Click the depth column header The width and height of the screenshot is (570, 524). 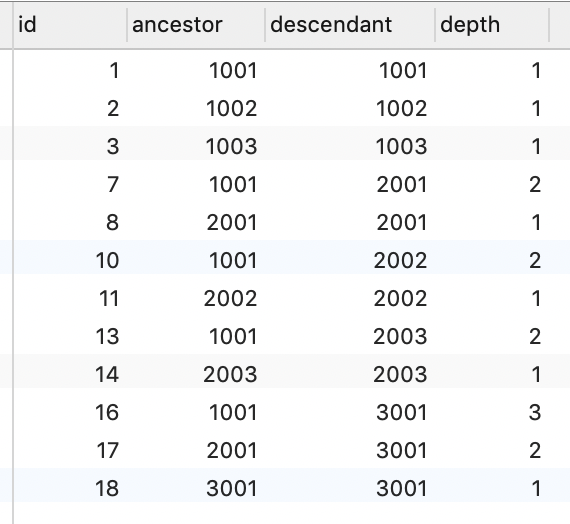tap(492, 25)
